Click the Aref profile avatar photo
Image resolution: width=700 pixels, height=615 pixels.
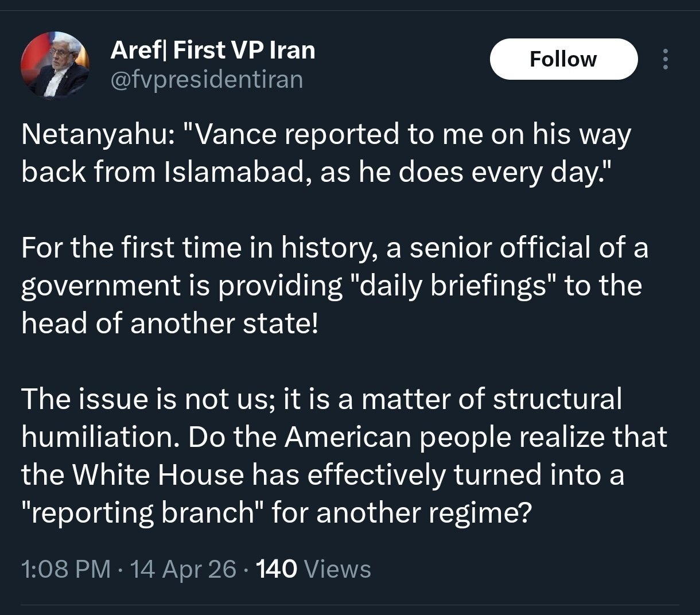click(55, 66)
